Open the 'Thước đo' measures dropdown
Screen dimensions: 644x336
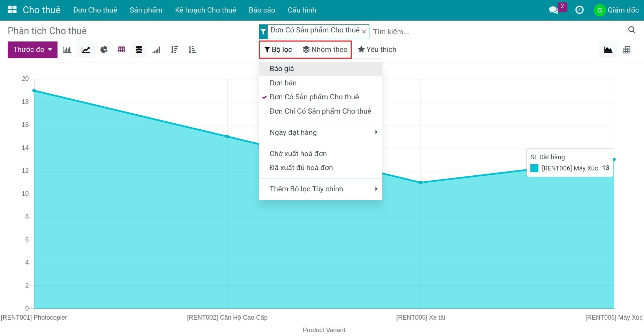32,49
